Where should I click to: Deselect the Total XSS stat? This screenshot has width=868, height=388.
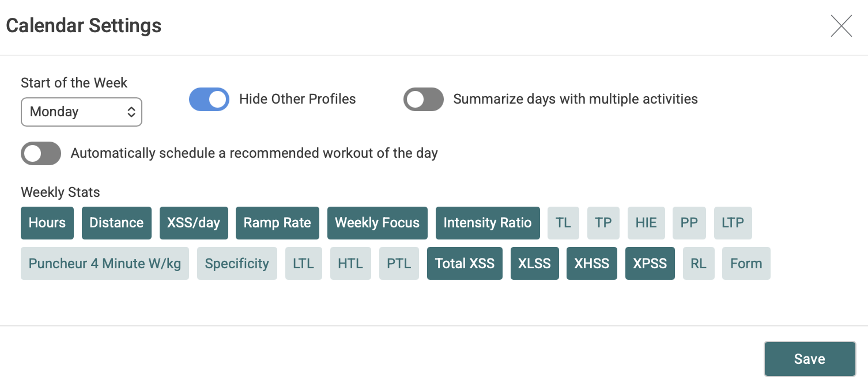(465, 264)
